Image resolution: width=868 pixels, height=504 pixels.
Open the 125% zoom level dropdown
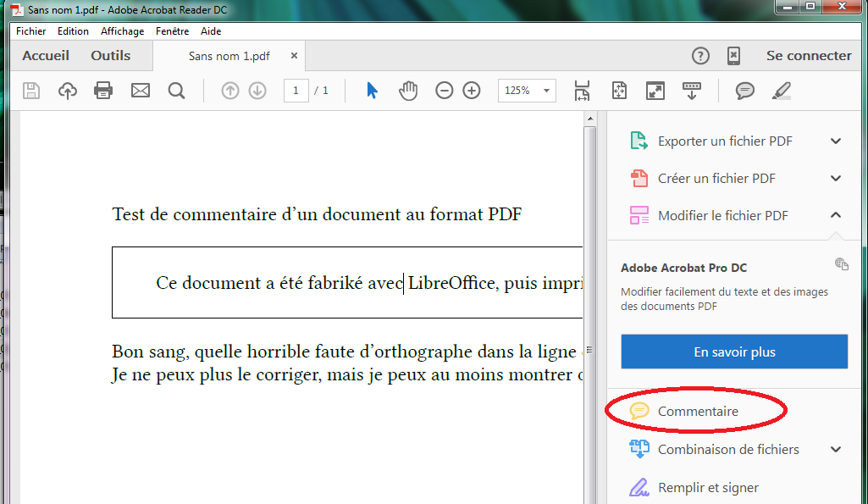[x=527, y=91]
